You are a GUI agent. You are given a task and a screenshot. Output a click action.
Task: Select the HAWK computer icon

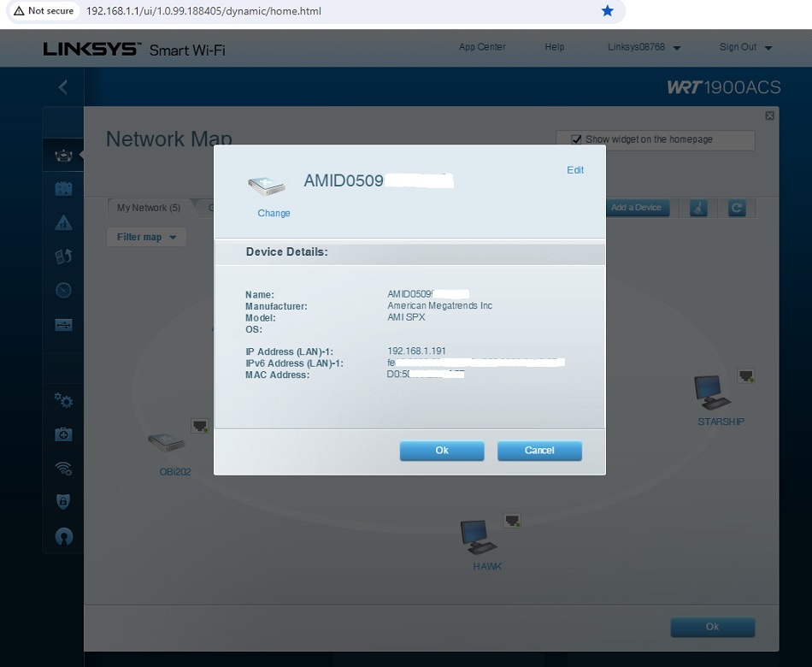point(479,537)
